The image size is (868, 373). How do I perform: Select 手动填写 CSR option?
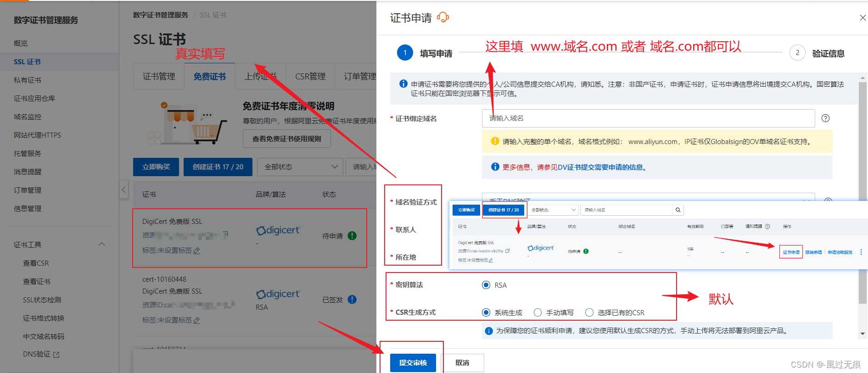click(538, 312)
